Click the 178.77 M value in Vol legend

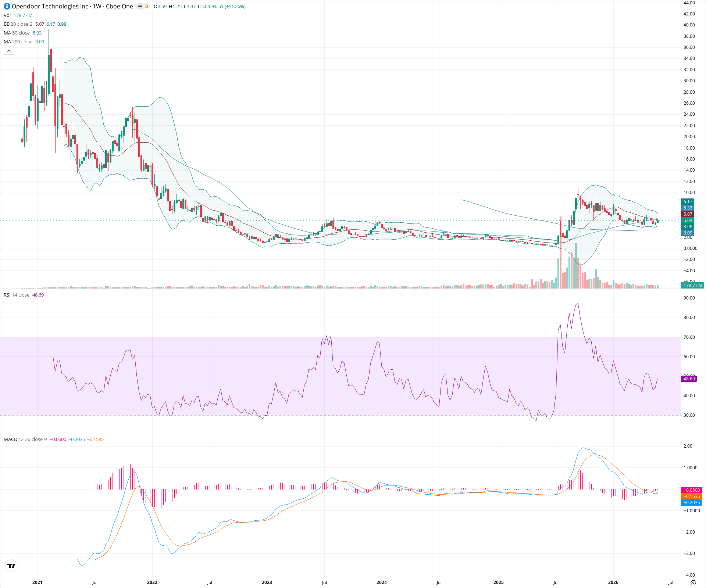click(x=23, y=15)
